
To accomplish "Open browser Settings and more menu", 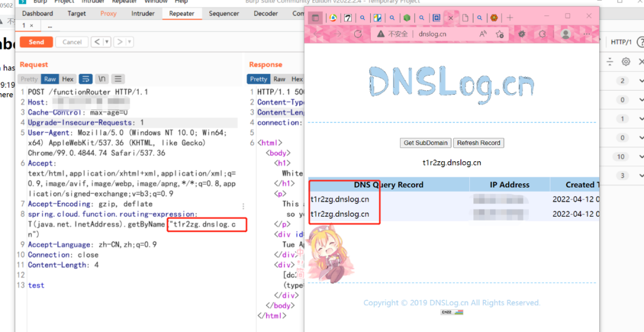I will [587, 33].
